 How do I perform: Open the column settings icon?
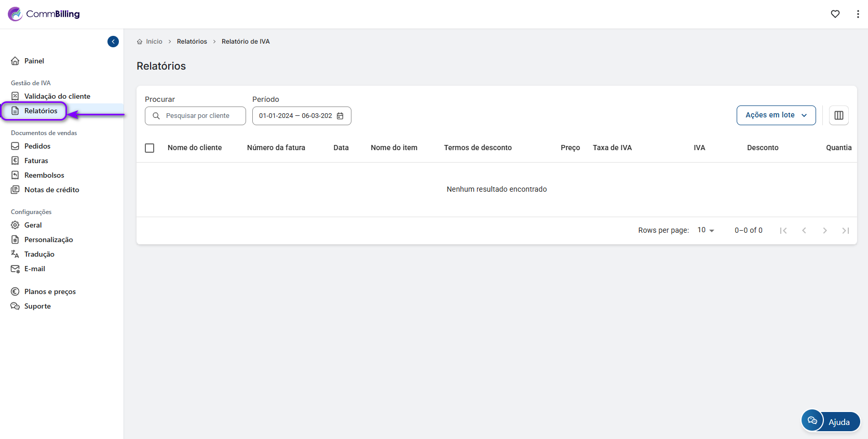838,115
